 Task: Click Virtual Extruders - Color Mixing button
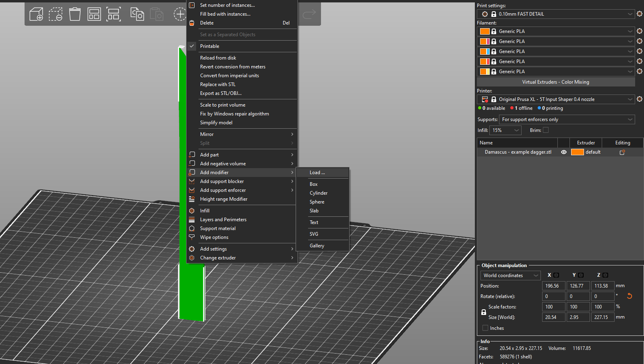(x=556, y=82)
